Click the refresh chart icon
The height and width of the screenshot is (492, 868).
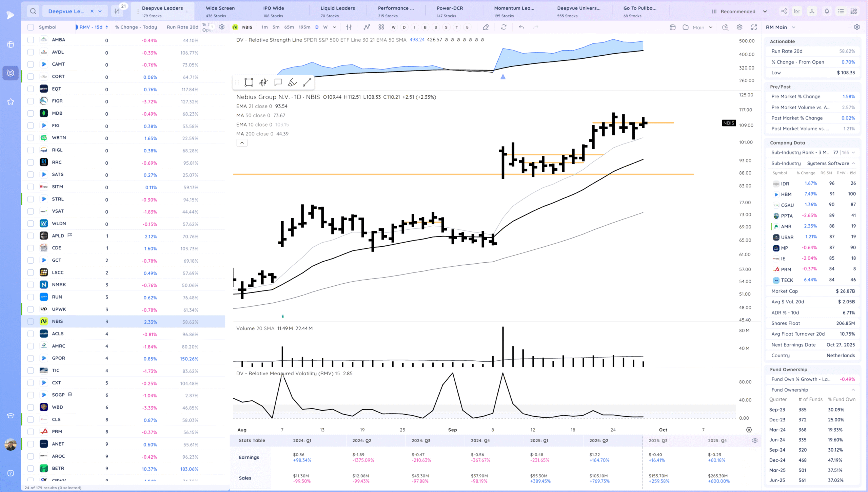[504, 27]
